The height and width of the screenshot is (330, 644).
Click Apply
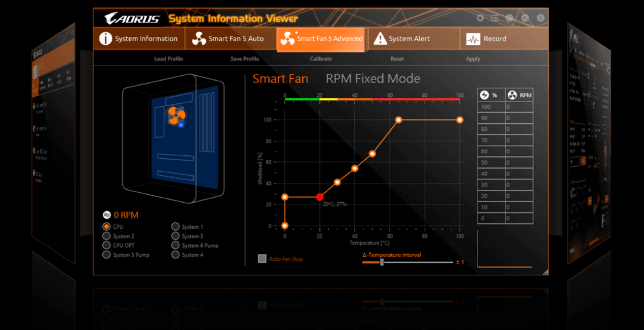tap(473, 59)
